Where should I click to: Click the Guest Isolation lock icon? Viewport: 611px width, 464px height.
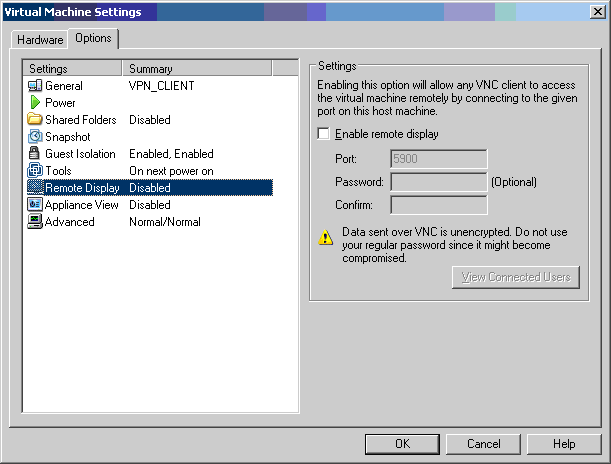point(35,154)
